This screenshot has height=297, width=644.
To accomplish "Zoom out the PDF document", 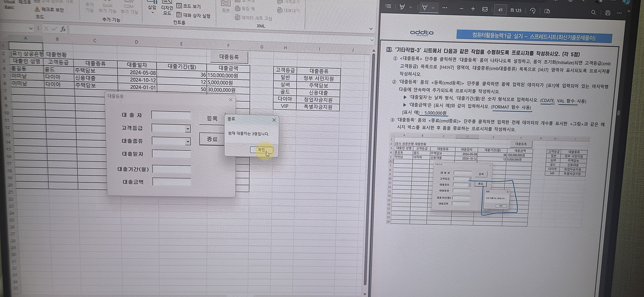I will tap(461, 8).
